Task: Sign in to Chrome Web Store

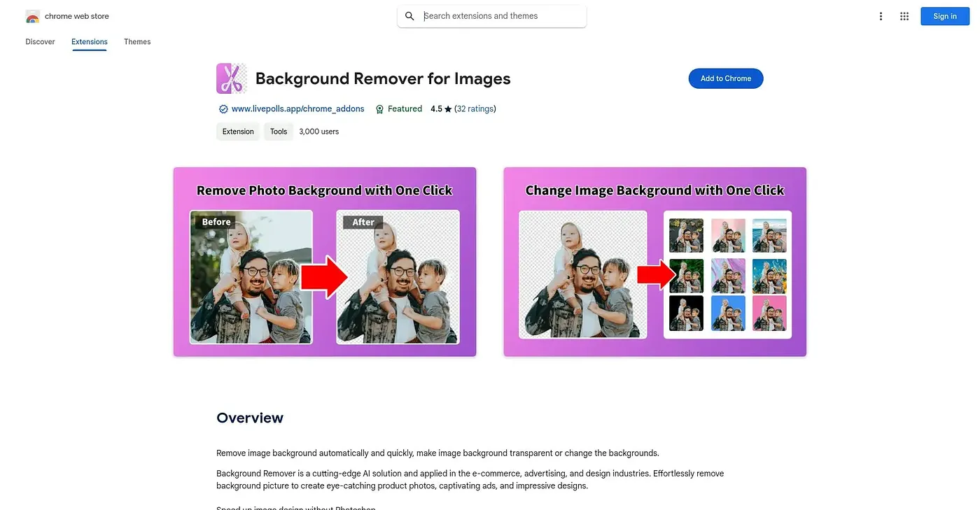Action: click(x=945, y=16)
